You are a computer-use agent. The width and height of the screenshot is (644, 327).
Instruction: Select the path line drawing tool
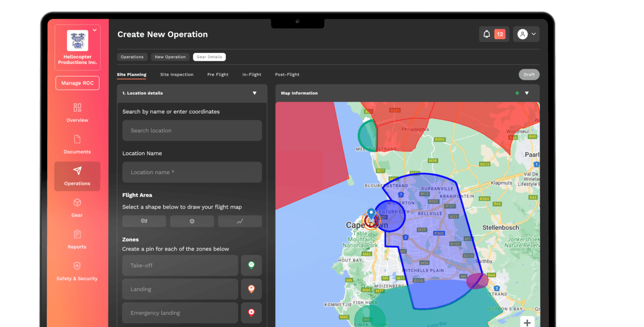coord(240,221)
